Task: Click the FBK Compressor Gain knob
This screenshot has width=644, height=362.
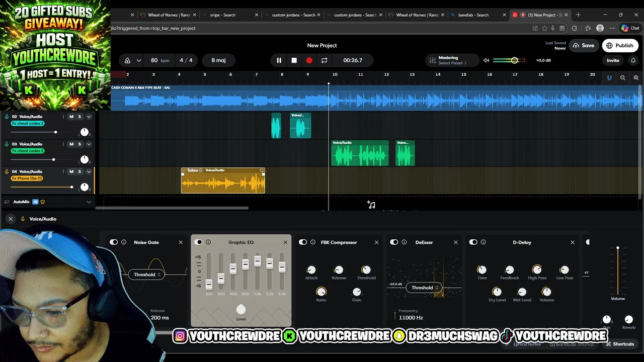Action: point(357,292)
